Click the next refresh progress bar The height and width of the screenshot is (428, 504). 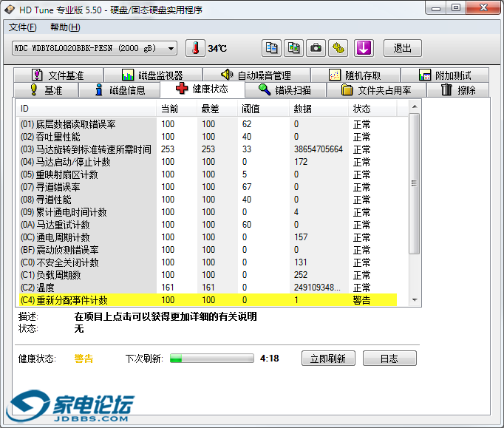tap(211, 359)
